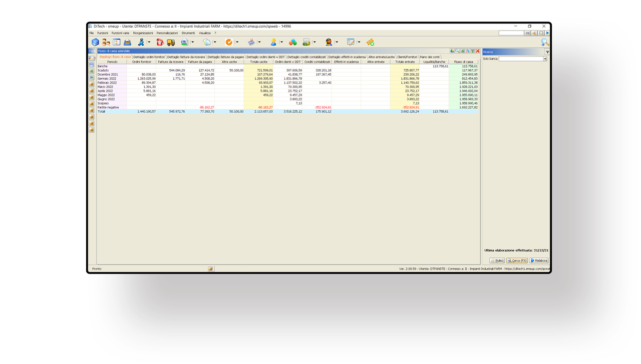
Task: Click the worker with hard hat icon
Action: point(273,42)
